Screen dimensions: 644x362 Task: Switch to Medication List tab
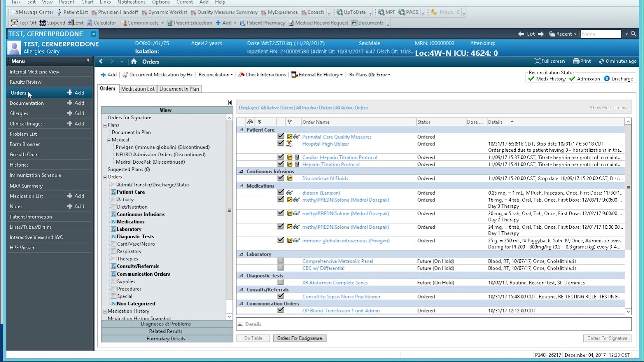138,89
